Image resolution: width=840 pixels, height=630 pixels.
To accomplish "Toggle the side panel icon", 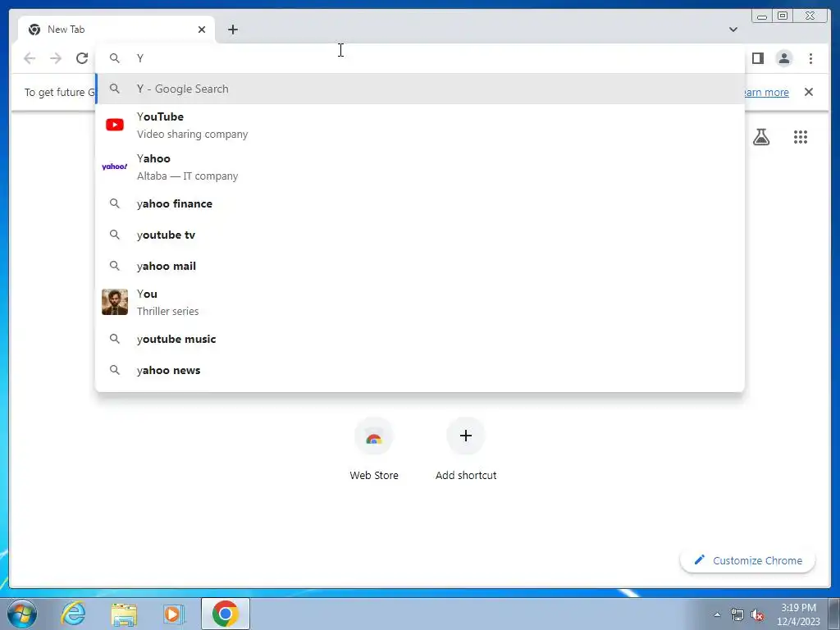I will pos(757,58).
